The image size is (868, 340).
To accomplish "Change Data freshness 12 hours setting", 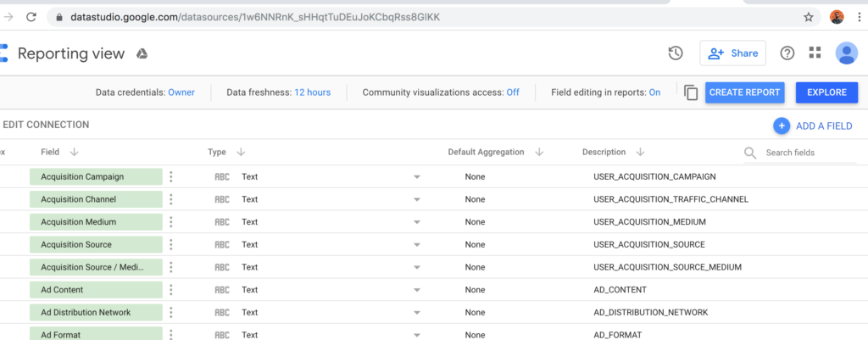I will [312, 92].
